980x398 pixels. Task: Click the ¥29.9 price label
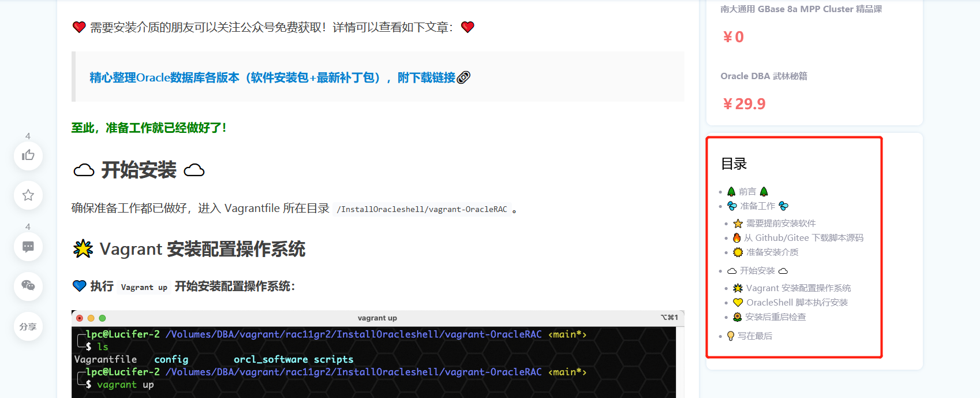click(x=745, y=104)
